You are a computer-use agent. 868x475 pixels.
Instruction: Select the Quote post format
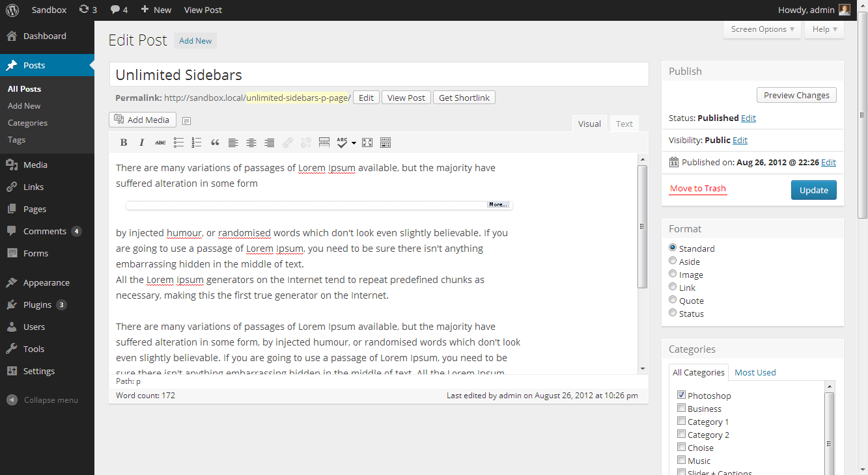[x=673, y=299]
